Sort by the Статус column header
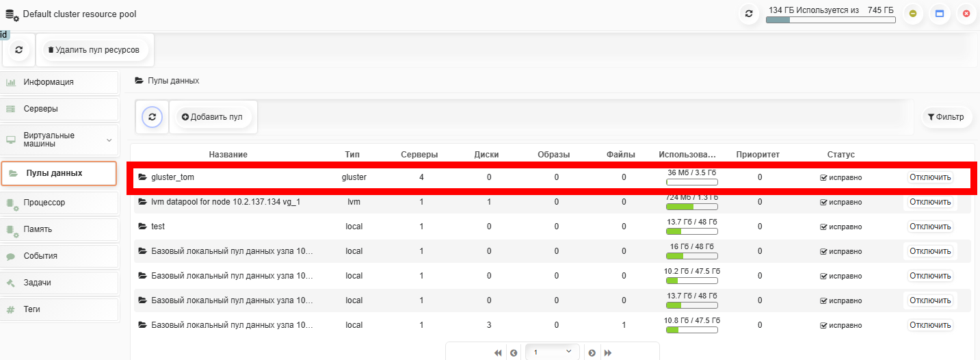The width and height of the screenshot is (980, 360). [x=840, y=155]
